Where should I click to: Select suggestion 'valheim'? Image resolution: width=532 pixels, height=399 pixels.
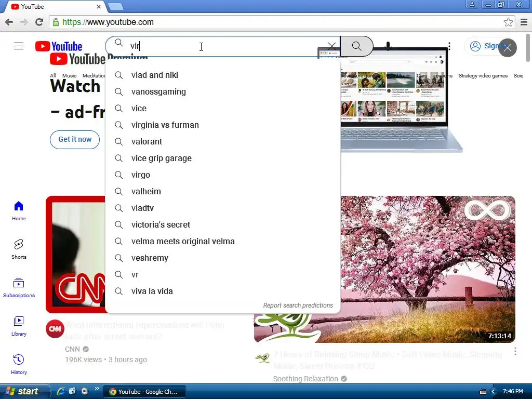point(222,191)
